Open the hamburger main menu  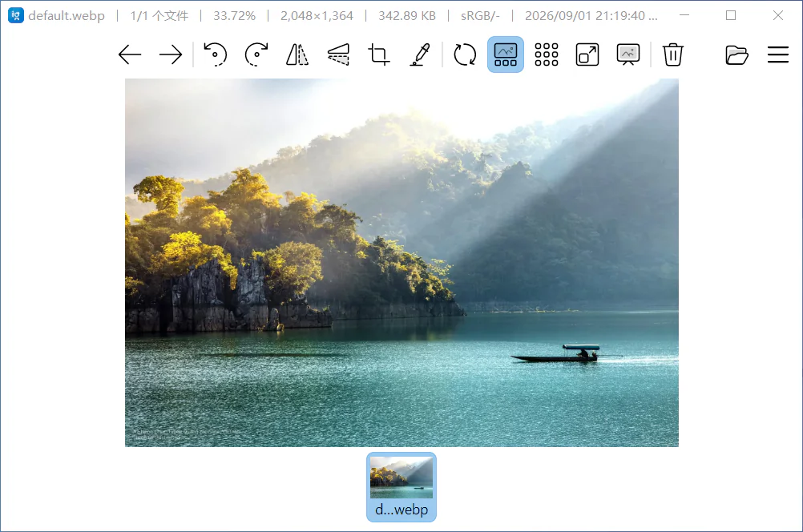(x=778, y=54)
